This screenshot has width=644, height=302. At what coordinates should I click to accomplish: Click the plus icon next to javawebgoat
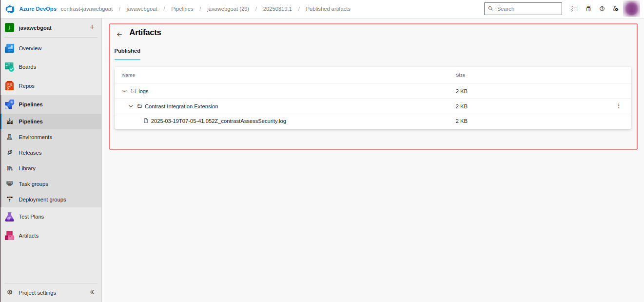[x=92, y=27]
